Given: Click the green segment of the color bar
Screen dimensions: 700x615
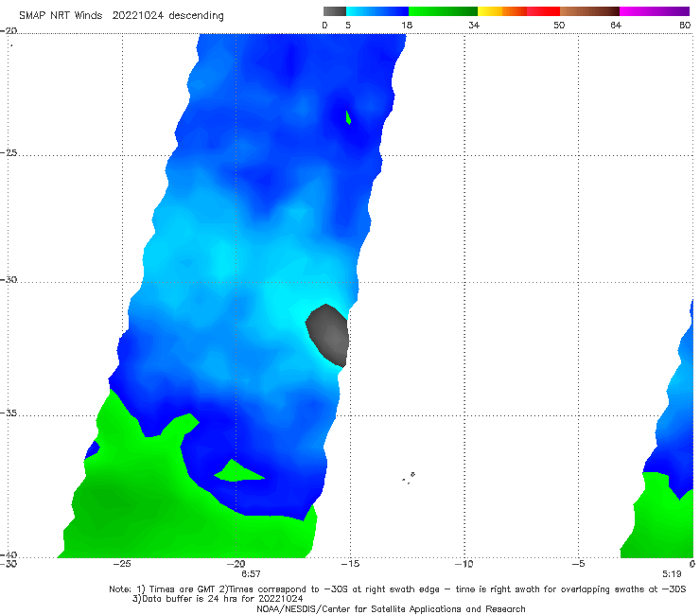Looking at the screenshot, I should click(443, 11).
